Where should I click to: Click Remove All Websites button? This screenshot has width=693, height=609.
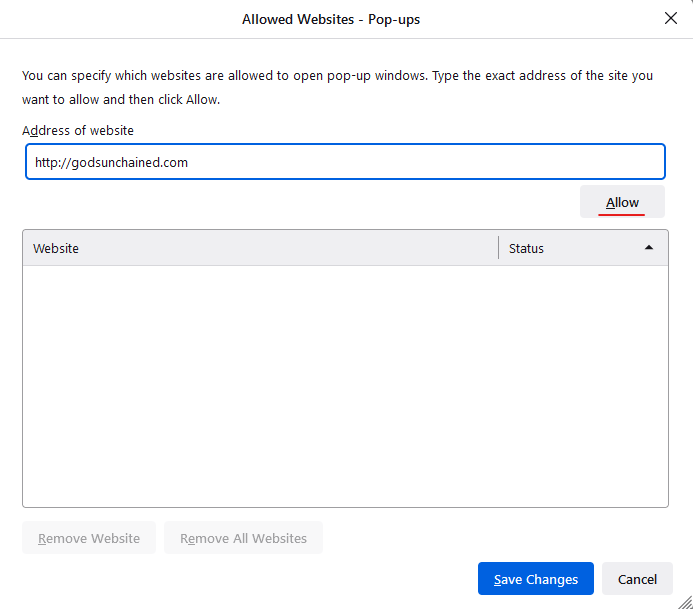click(243, 538)
